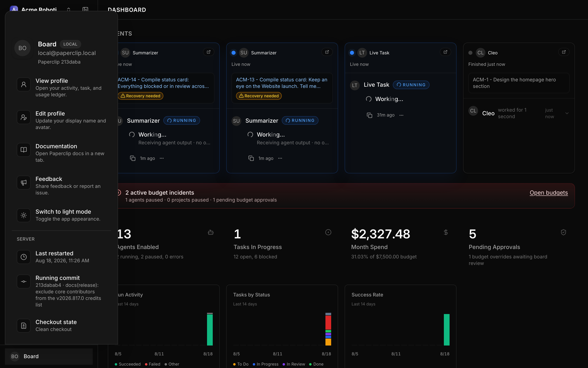Click the external link icon on the Cleo card

pos(564,52)
